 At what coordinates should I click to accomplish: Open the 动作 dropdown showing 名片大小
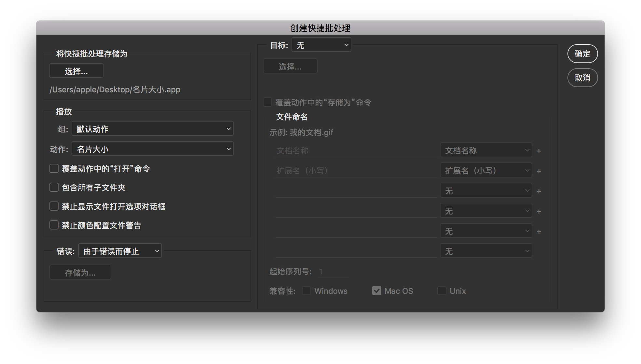click(152, 149)
